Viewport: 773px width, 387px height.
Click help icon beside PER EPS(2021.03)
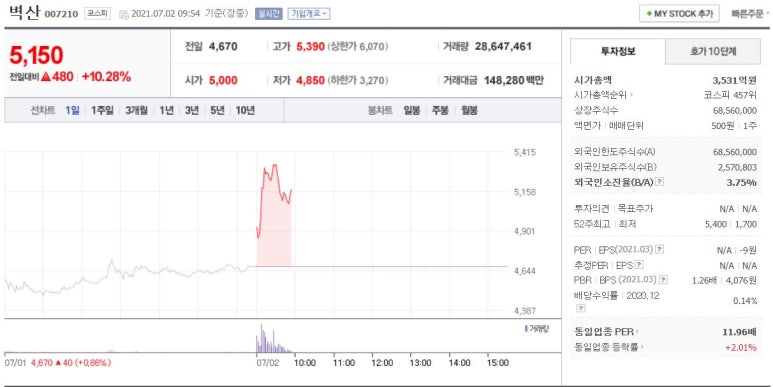coord(660,249)
